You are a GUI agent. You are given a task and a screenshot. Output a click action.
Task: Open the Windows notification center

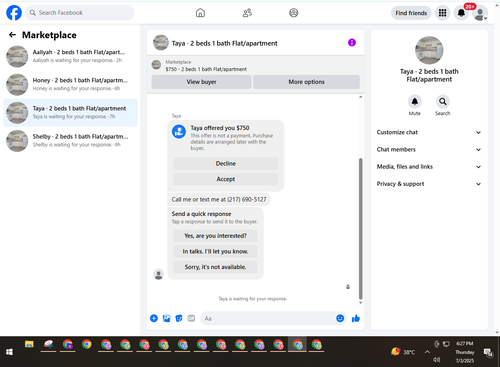[488, 352]
